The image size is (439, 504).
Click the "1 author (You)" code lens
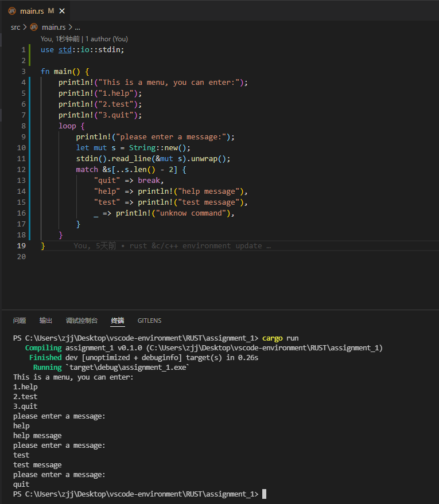[x=107, y=39]
